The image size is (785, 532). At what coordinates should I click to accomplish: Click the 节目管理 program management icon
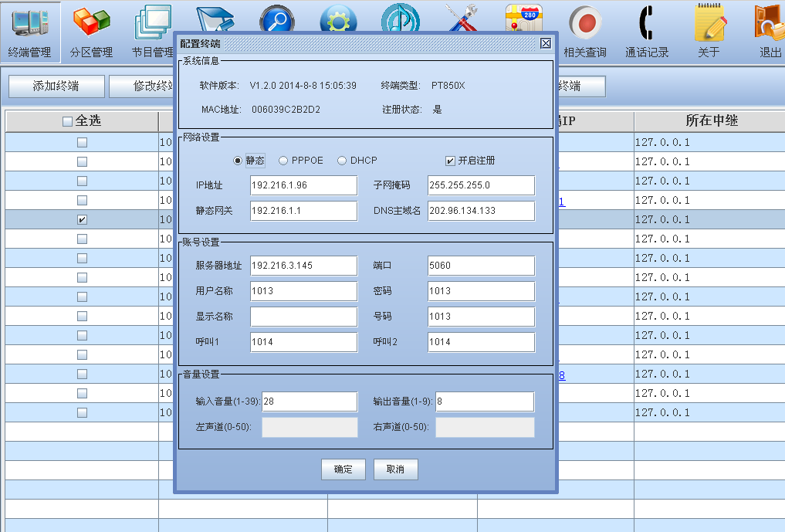[152, 24]
